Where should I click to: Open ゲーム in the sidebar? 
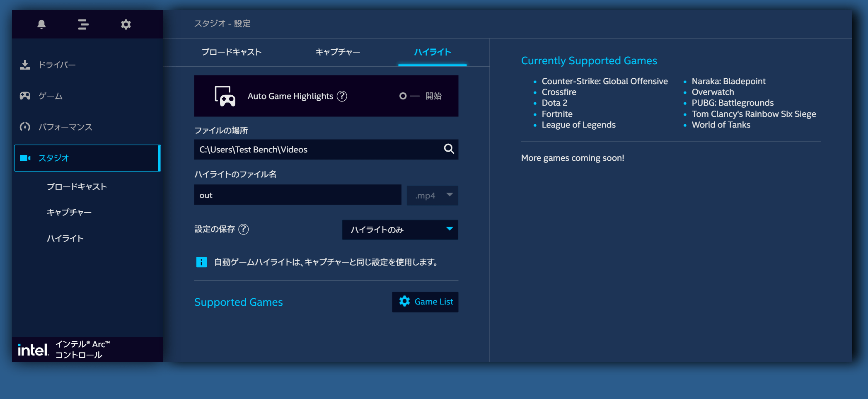tap(87, 96)
